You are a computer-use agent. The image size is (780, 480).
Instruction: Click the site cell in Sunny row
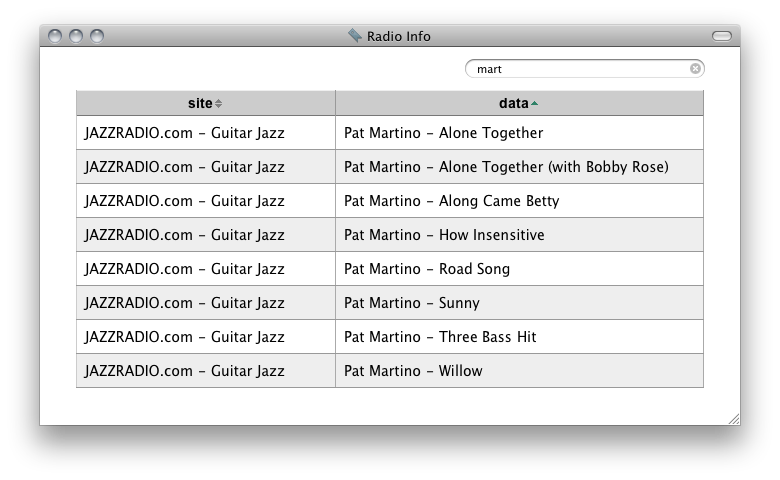(x=205, y=303)
